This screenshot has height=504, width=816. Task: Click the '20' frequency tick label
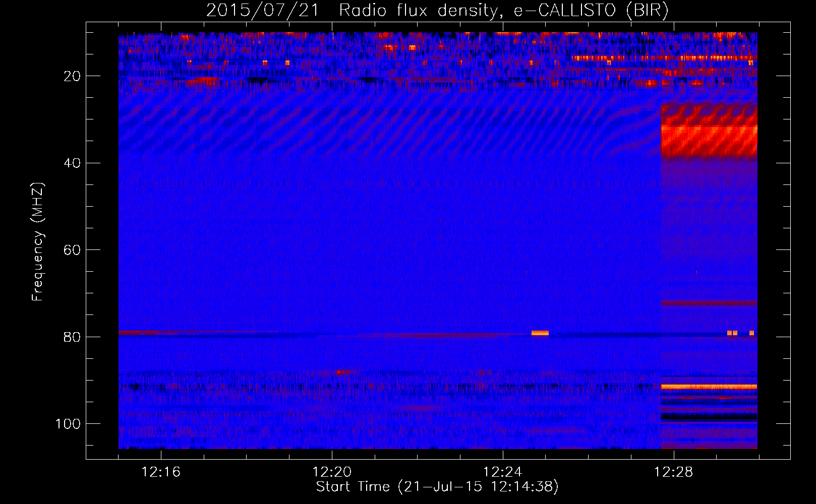click(72, 76)
